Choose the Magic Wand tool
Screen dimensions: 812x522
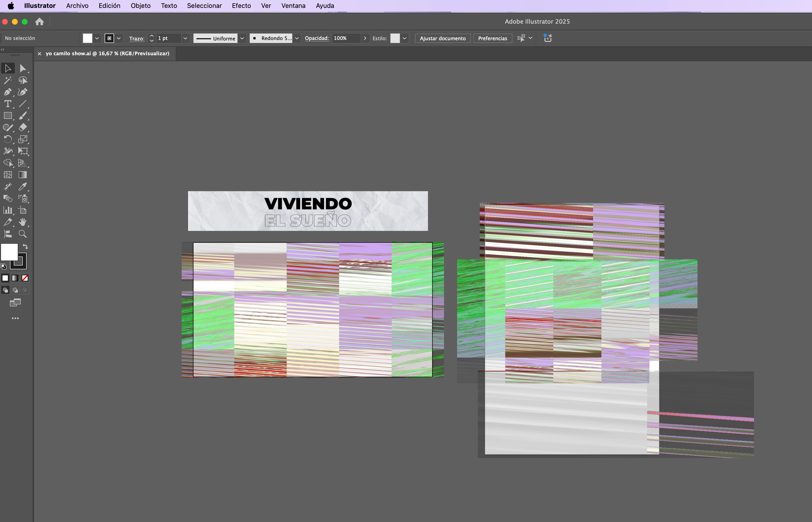[7, 80]
